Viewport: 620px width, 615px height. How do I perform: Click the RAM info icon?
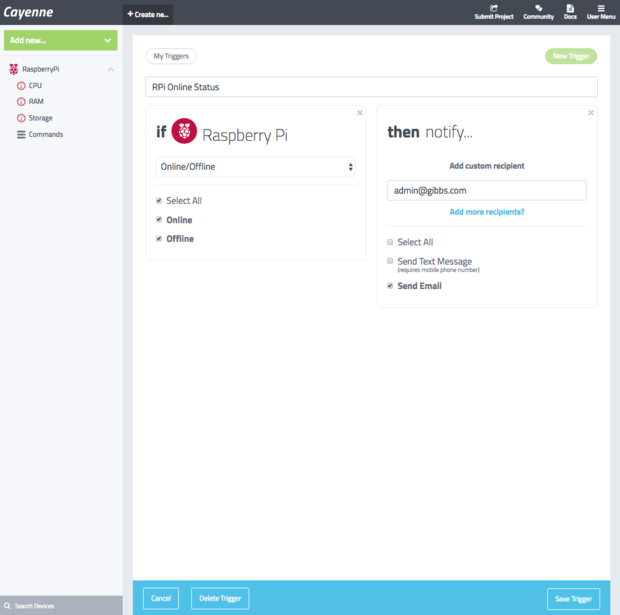21,102
